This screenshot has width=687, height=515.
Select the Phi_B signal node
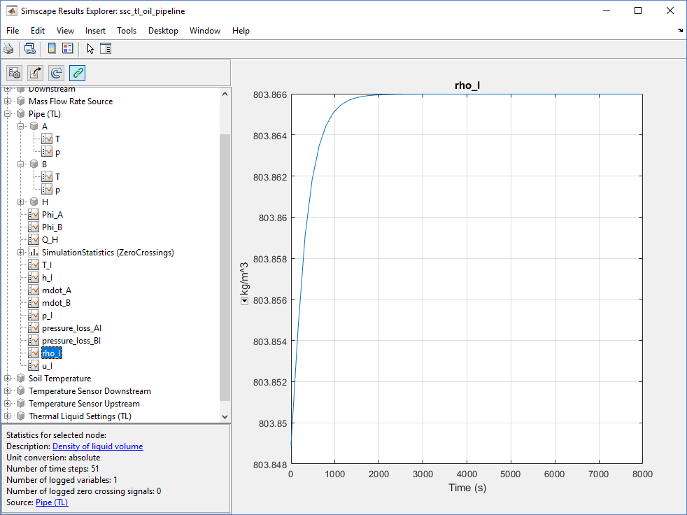point(52,227)
